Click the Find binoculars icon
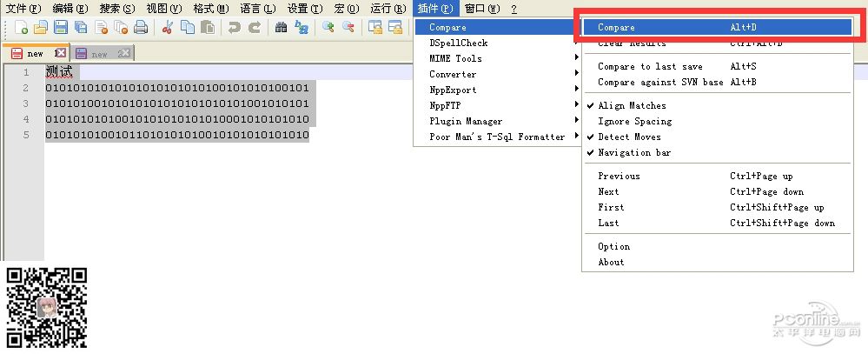The height and width of the screenshot is (354, 868). click(x=281, y=28)
